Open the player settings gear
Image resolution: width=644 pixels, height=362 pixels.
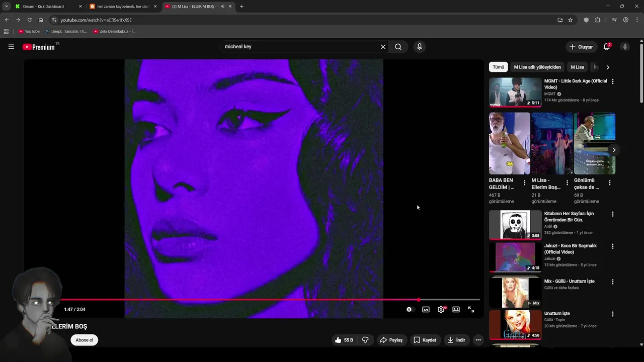tap(441, 310)
